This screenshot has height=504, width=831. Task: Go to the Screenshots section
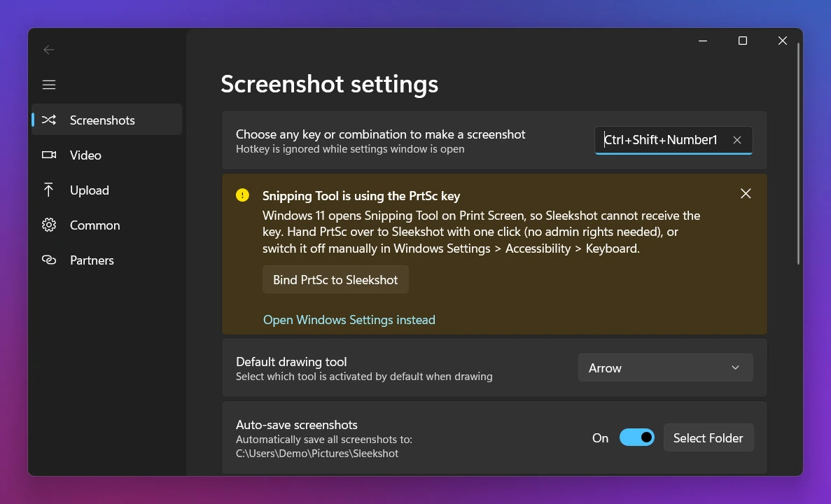point(107,120)
